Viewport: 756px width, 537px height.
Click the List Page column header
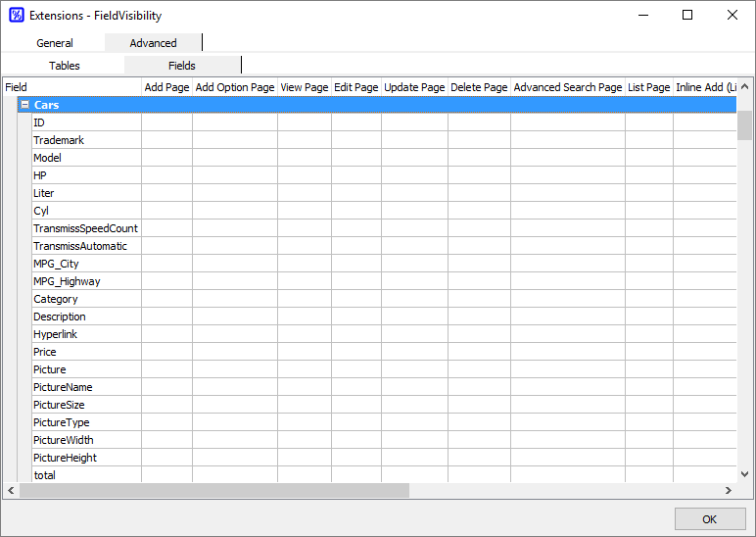coord(648,87)
